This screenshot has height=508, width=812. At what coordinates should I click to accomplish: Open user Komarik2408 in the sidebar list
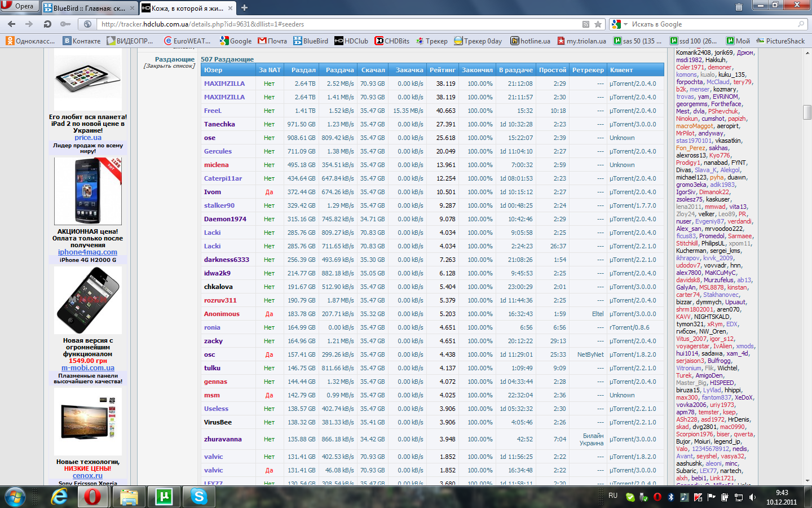click(x=693, y=52)
